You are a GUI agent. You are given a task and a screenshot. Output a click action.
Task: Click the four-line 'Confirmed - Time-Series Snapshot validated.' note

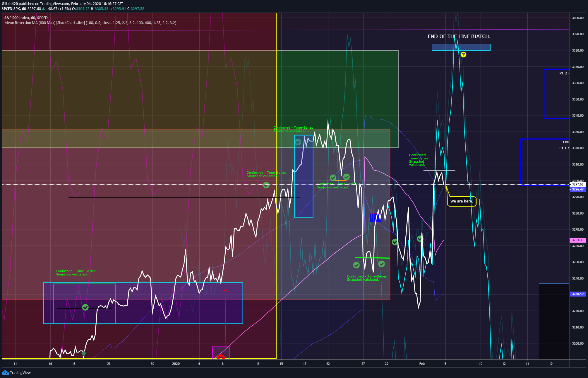[x=419, y=160]
